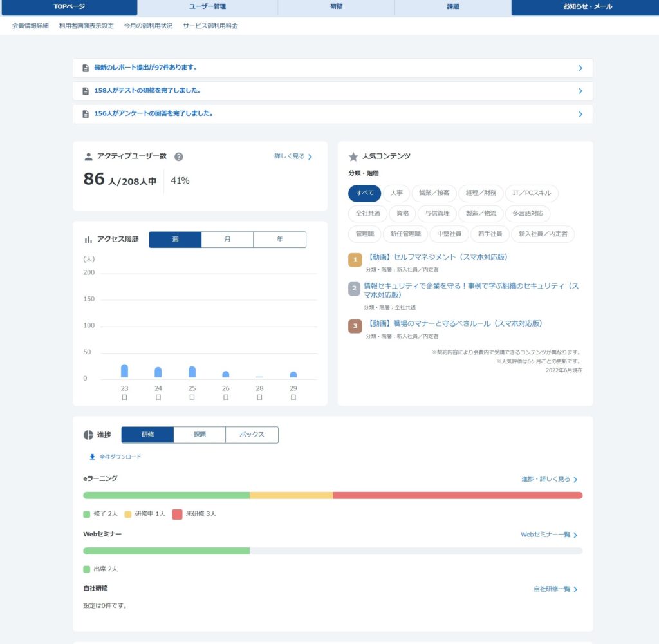The image size is (659, 644).
Task: Open 今月の御利用状況 sub-navigation link
Action: pos(148,26)
